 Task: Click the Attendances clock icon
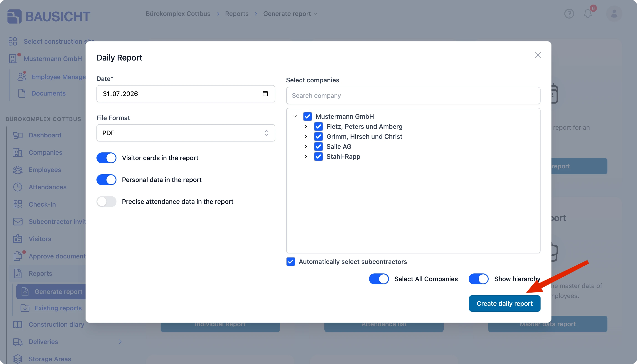click(x=18, y=187)
